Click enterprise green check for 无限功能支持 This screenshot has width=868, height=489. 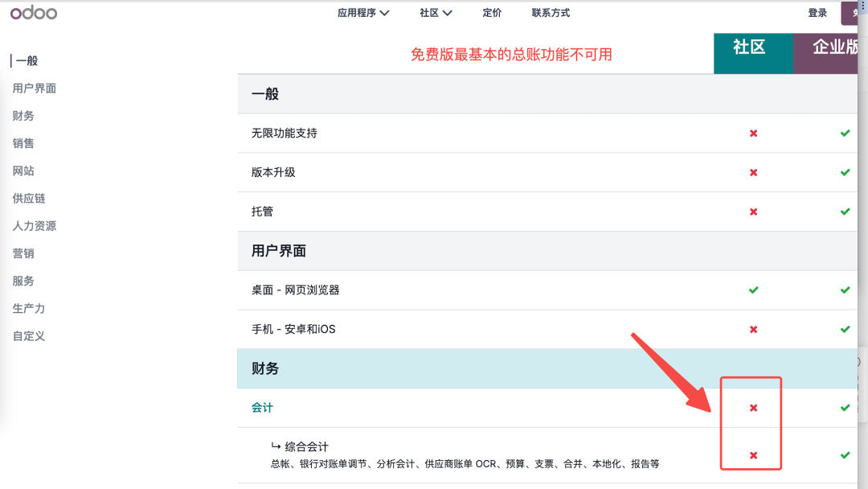click(x=845, y=134)
